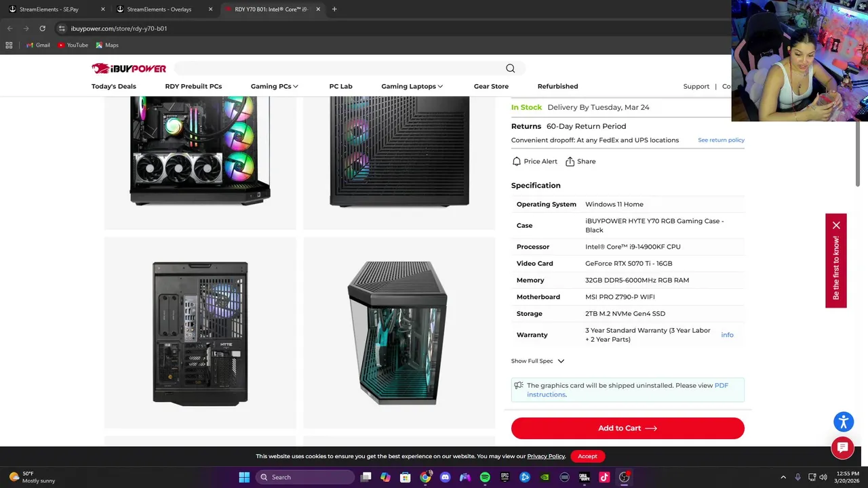The image size is (868, 488).
Task: Open Spotify from the taskbar
Action: [x=485, y=477]
